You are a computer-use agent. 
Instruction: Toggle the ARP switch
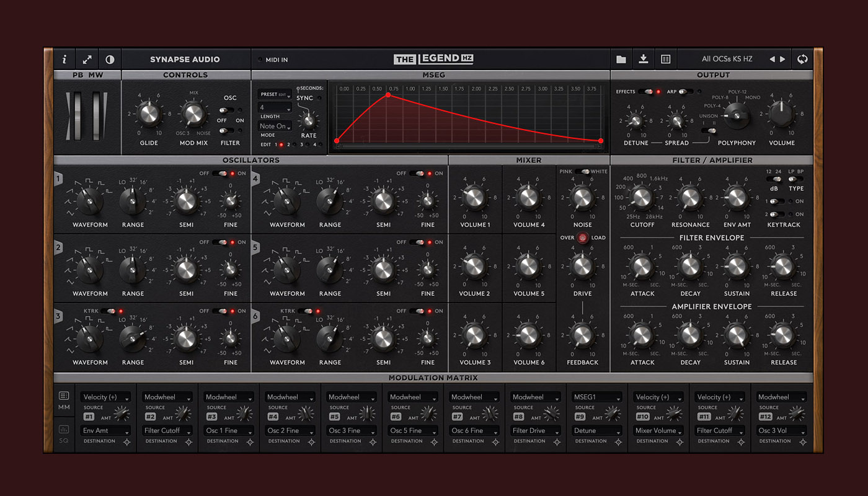(687, 92)
